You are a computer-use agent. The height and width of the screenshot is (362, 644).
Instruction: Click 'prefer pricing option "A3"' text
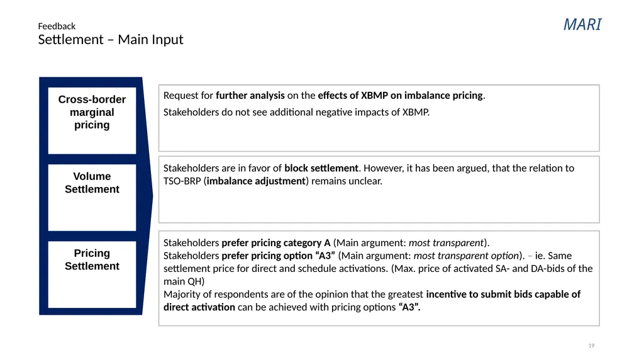point(278,256)
